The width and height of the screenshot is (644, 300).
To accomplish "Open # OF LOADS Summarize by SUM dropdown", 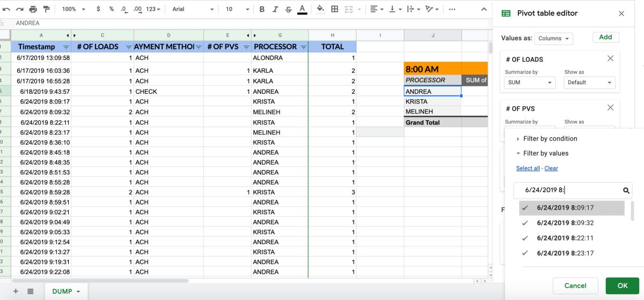I will 530,83.
